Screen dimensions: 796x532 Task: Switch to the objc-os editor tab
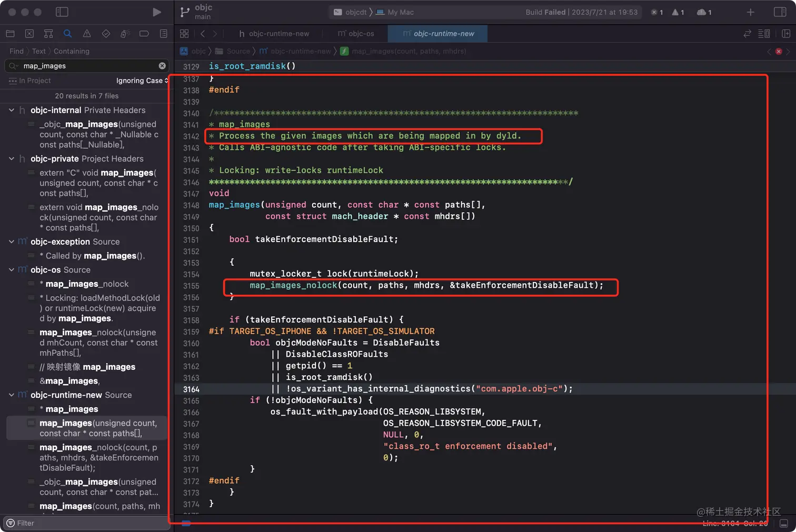click(x=356, y=34)
